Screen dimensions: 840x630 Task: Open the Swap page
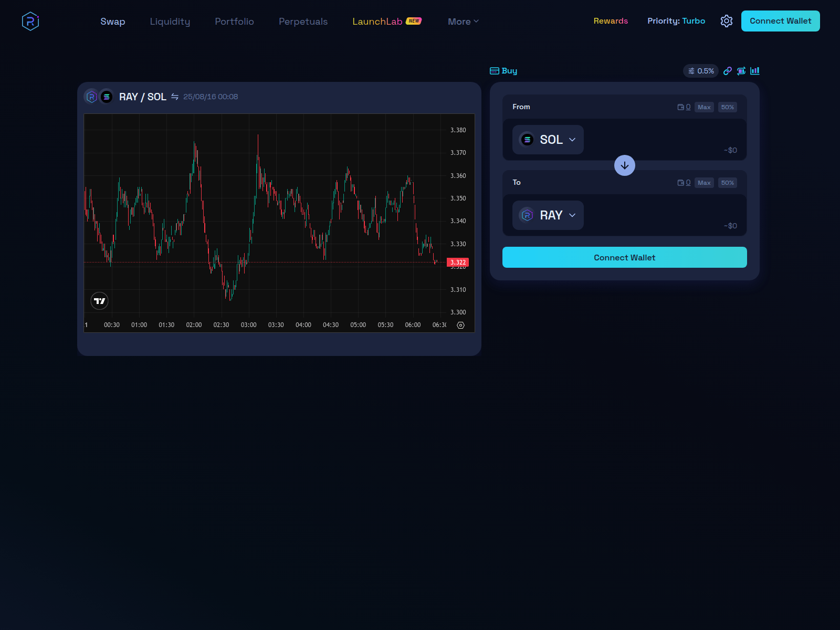(x=113, y=22)
